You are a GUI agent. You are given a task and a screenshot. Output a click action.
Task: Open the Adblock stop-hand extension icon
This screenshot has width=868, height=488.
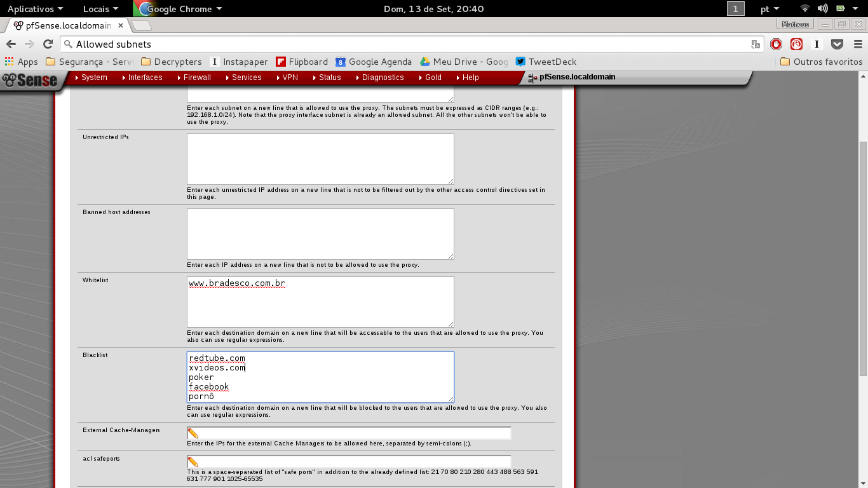(x=776, y=44)
